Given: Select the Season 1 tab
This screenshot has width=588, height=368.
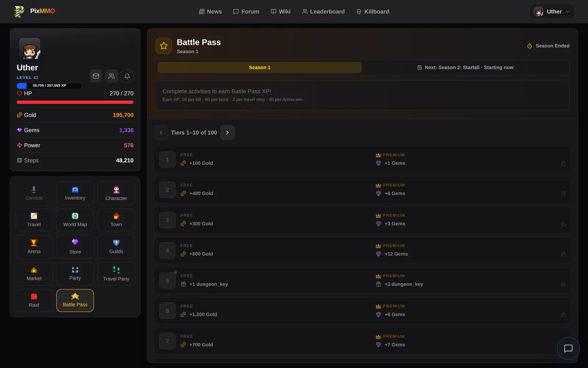Looking at the screenshot, I should 259,67.
